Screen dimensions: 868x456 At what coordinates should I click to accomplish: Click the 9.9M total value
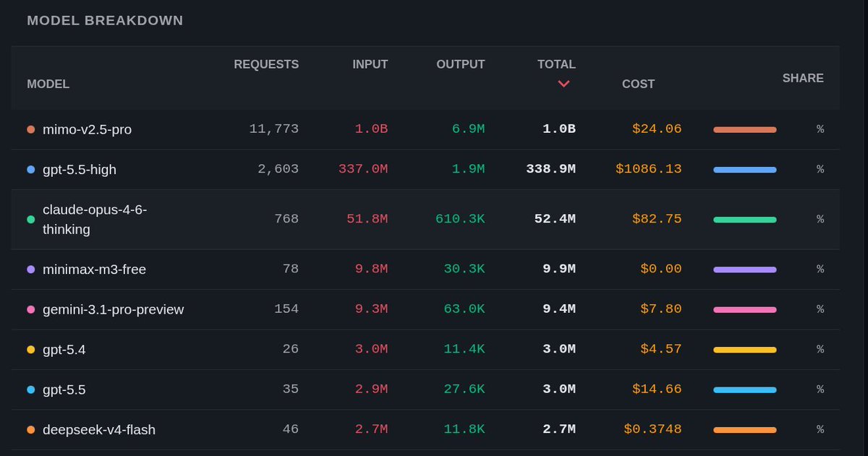(x=559, y=269)
